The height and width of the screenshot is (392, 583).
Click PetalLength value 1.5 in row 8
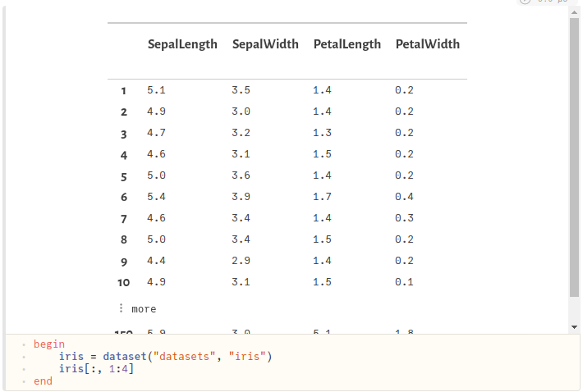click(322, 239)
